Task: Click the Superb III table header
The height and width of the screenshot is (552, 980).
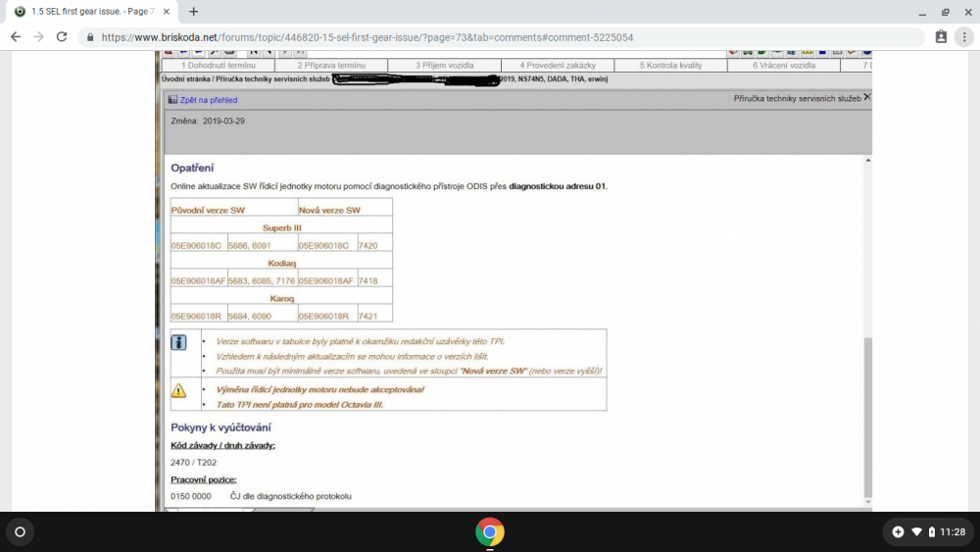Action: click(x=282, y=227)
